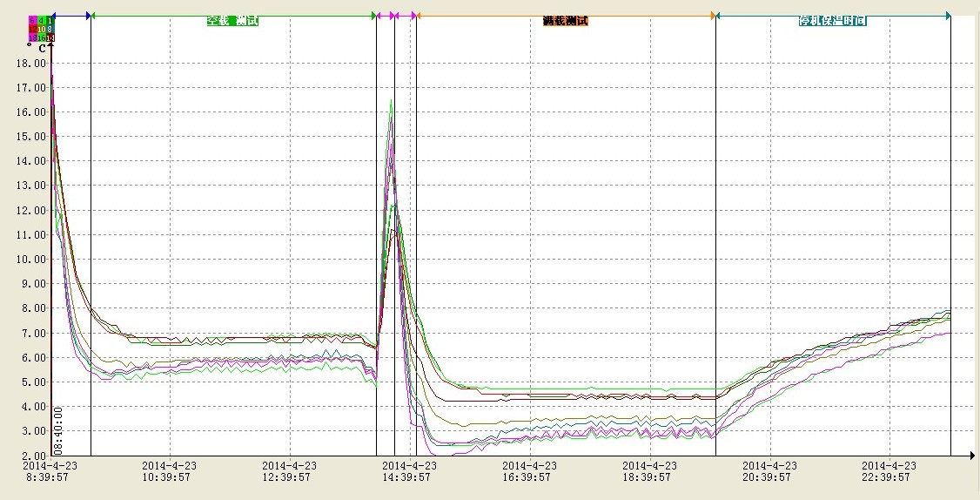Click the channel 18 legend swatch
Screen dimensions: 980x500
32,37
